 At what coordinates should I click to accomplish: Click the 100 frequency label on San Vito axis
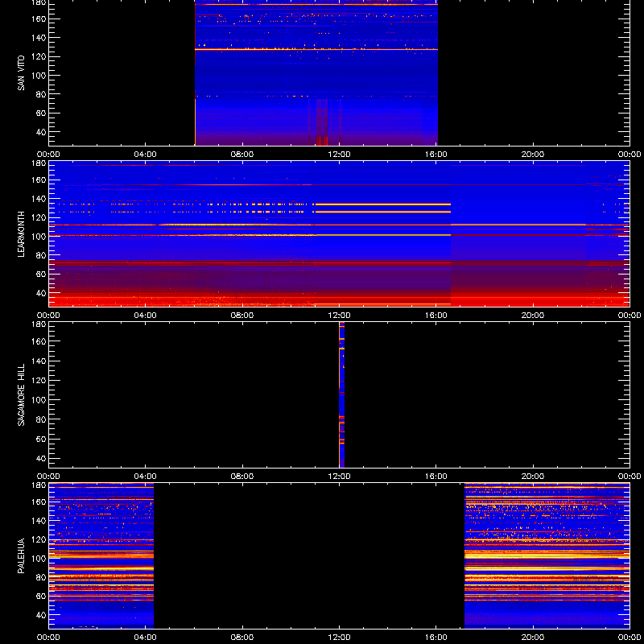point(39,76)
